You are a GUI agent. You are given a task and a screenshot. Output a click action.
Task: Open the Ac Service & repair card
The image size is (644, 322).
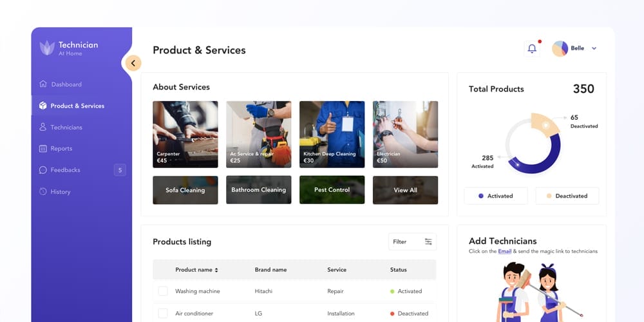tap(258, 135)
